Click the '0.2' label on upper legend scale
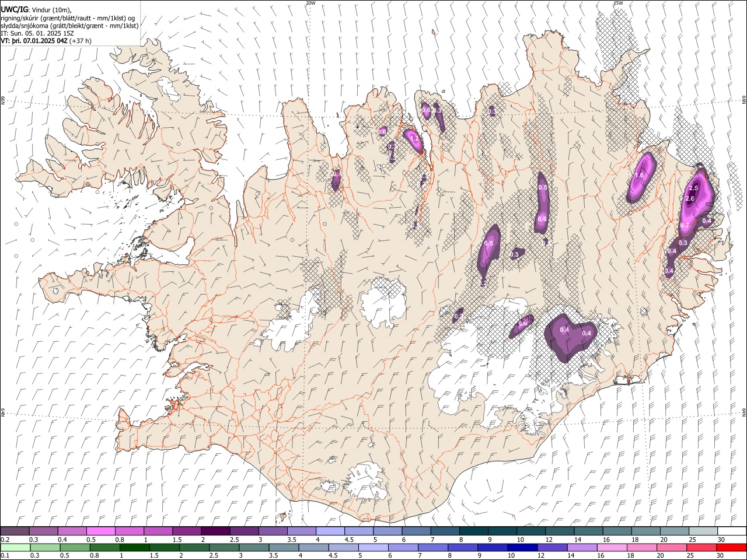The height and width of the screenshot is (560, 747). [5, 540]
